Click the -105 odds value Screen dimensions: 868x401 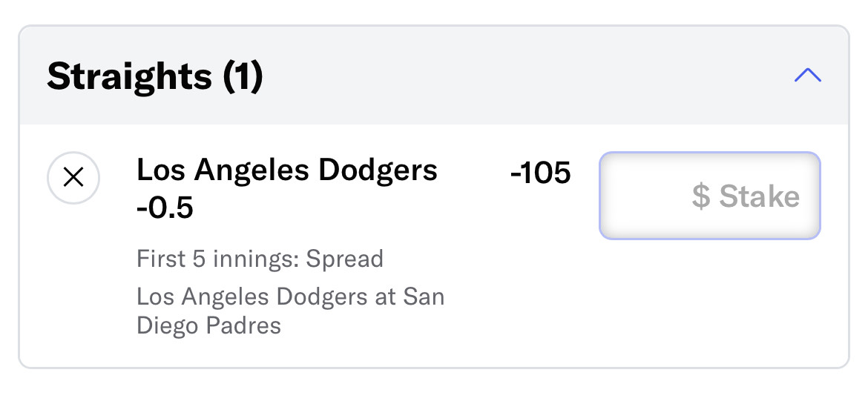coord(540,173)
